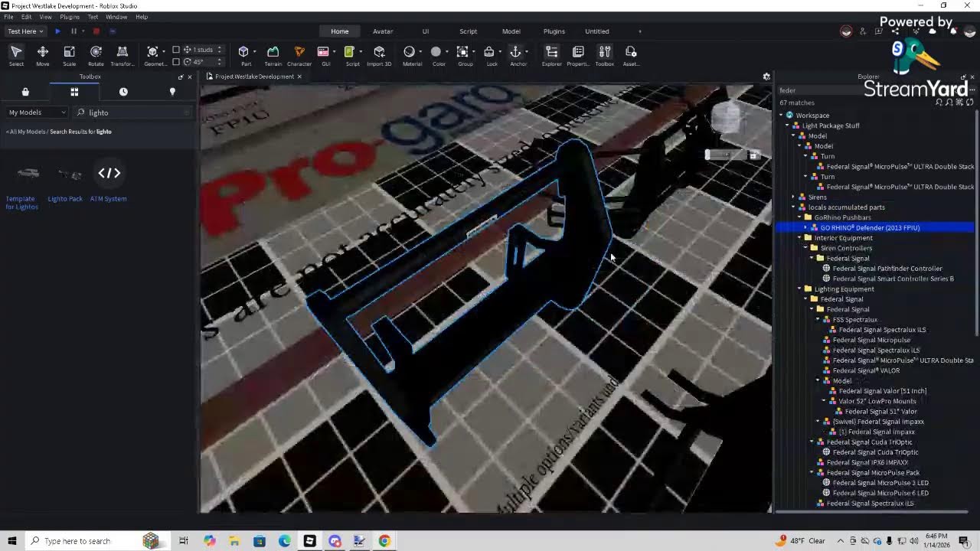Screen dimensions: 980x551
Task: Click the Anchor tool icon
Action: pyautogui.click(x=516, y=52)
